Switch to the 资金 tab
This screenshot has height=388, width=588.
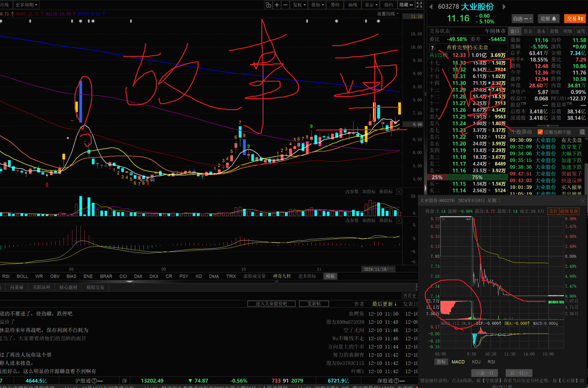pyautogui.click(x=528, y=31)
